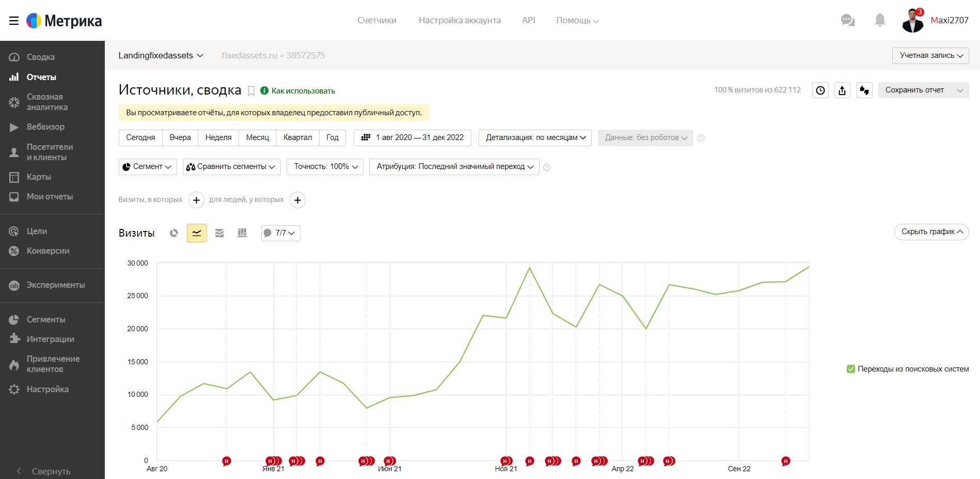Bookmark the Источники, сводка report
This screenshot has height=479, width=980.
click(x=251, y=91)
